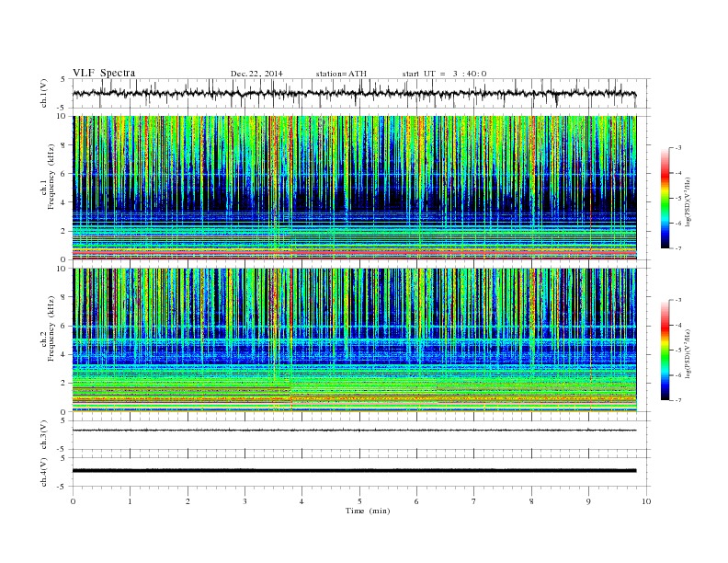Click the "2" tick on the time axis
The image size is (728, 563).
[188, 501]
